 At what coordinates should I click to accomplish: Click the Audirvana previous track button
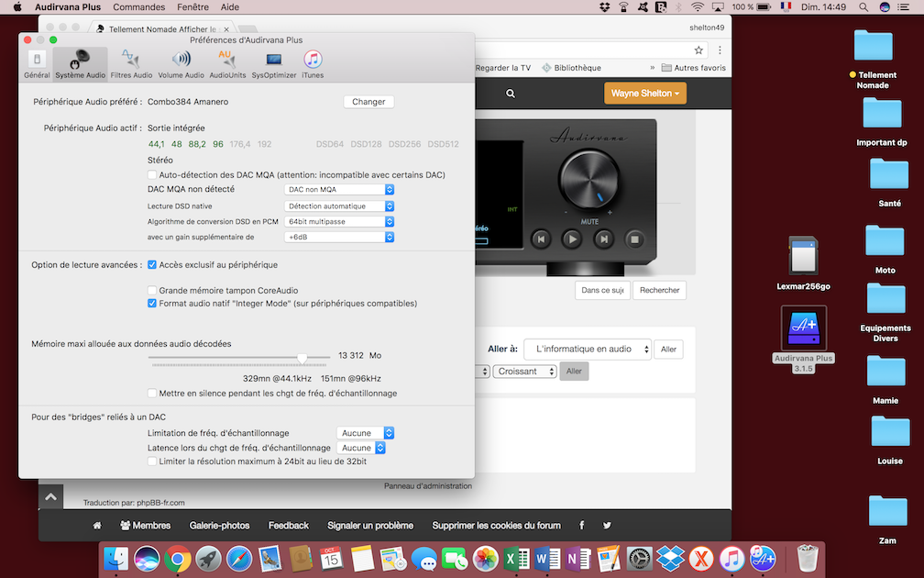541,239
